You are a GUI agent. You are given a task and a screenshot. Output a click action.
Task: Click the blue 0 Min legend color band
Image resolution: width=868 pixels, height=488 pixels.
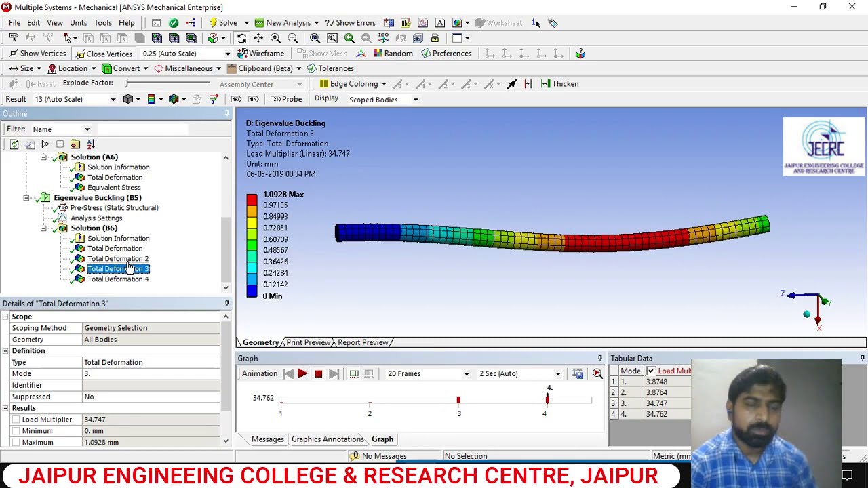pos(252,290)
